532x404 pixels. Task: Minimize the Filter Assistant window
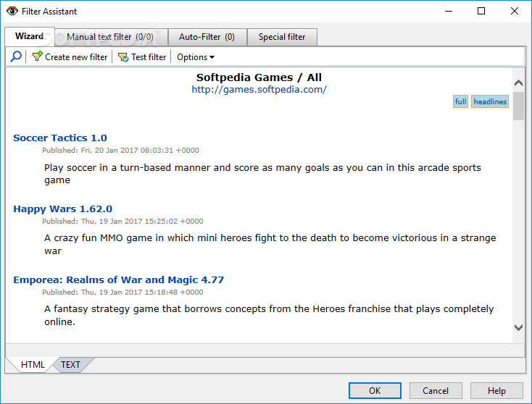click(449, 11)
